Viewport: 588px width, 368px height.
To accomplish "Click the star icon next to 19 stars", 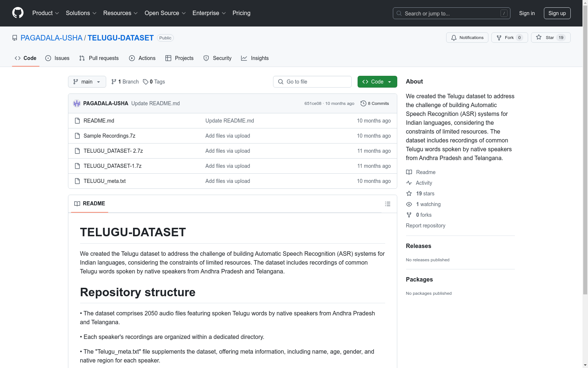I will coord(409,194).
